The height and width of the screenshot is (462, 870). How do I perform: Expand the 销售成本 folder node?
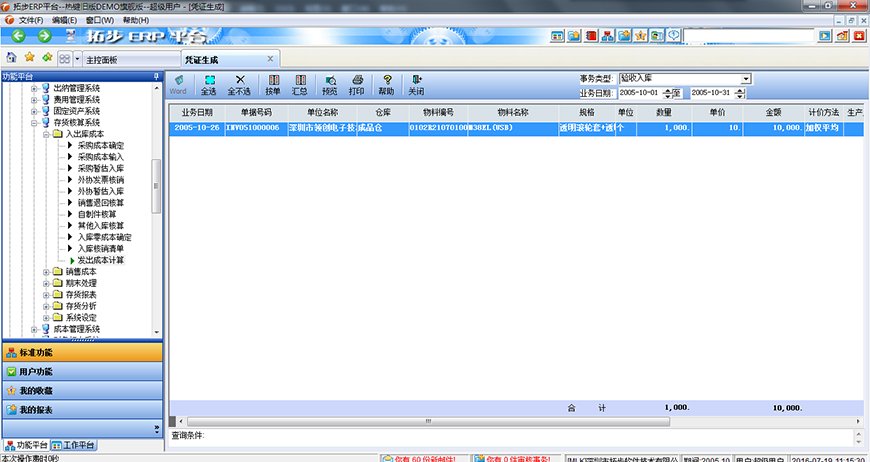(46, 271)
